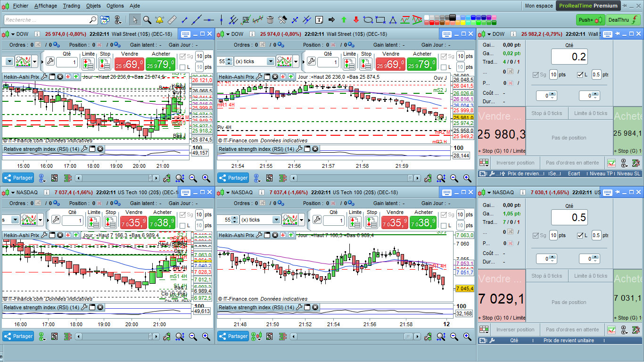This screenshot has width=644, height=362.
Task: Toggle the Sg checkbox in top-left DOW chart
Action: pos(183,56)
